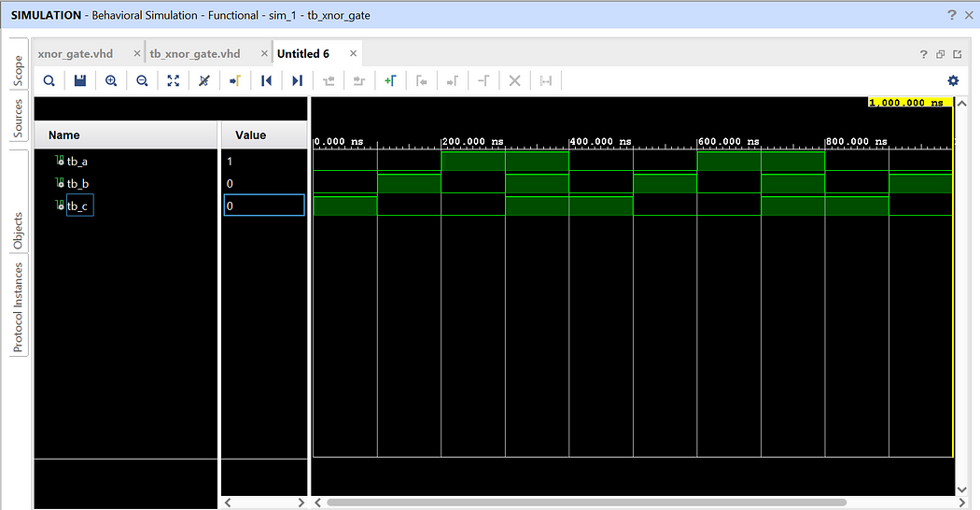
Task: Click the Swap Cursors icon
Action: tap(483, 80)
